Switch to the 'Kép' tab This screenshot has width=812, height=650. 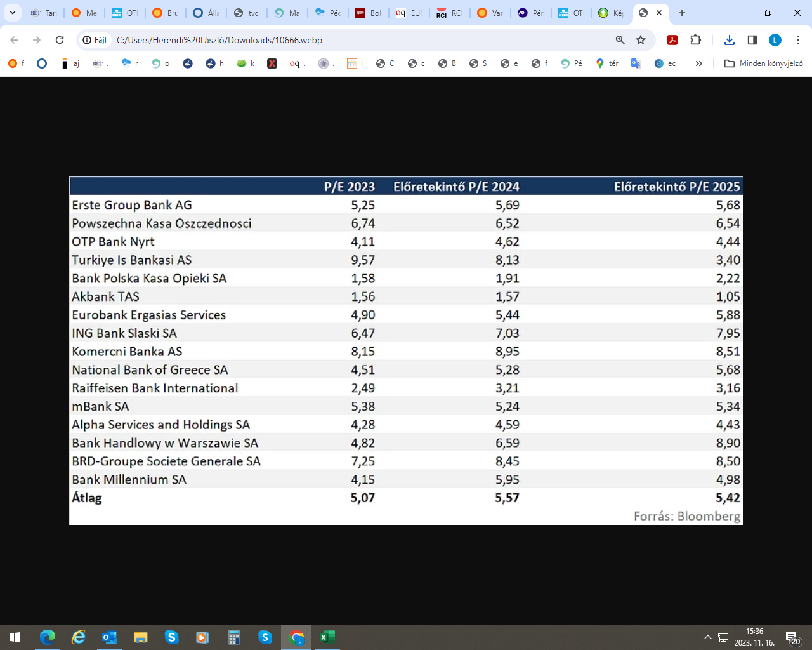pyautogui.click(x=612, y=13)
